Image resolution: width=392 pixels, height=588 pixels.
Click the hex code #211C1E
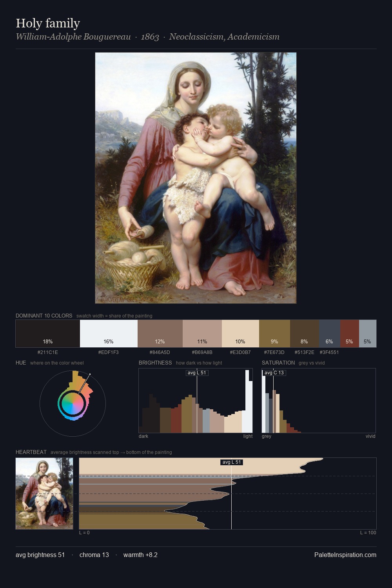tap(48, 352)
